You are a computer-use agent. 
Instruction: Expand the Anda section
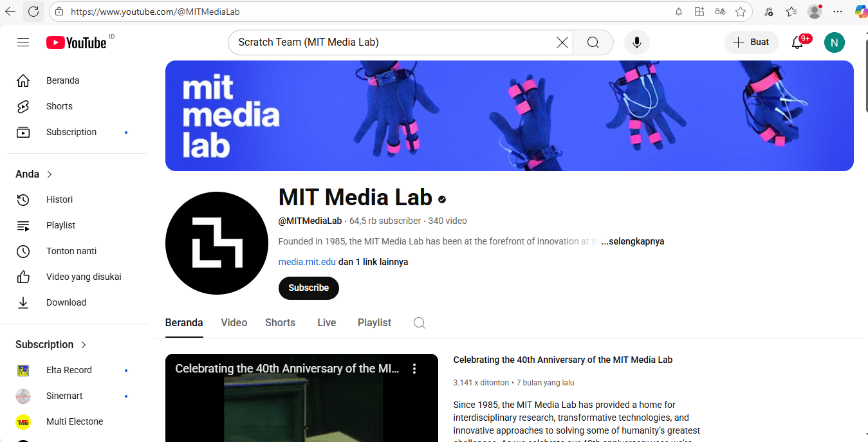click(x=34, y=174)
